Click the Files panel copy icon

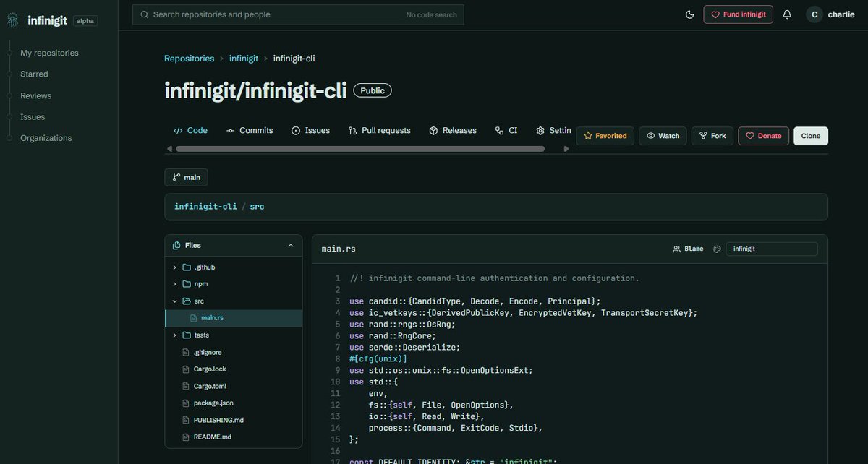[x=176, y=246]
